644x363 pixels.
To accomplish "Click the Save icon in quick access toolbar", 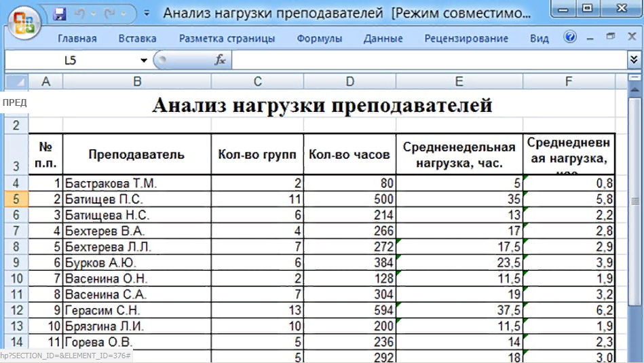I will (59, 14).
